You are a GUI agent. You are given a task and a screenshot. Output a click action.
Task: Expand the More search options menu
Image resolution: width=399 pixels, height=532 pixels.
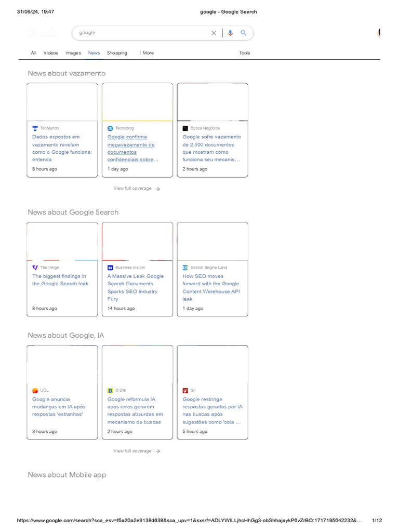click(x=147, y=53)
